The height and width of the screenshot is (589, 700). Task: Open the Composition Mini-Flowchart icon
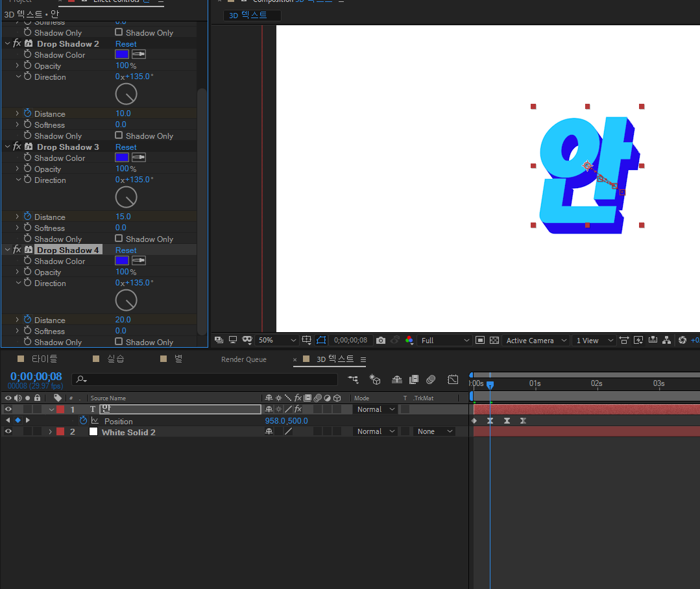tap(353, 379)
